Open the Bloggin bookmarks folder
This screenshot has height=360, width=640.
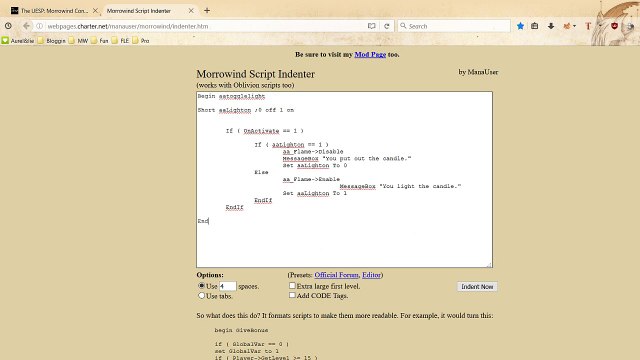click(x=51, y=40)
